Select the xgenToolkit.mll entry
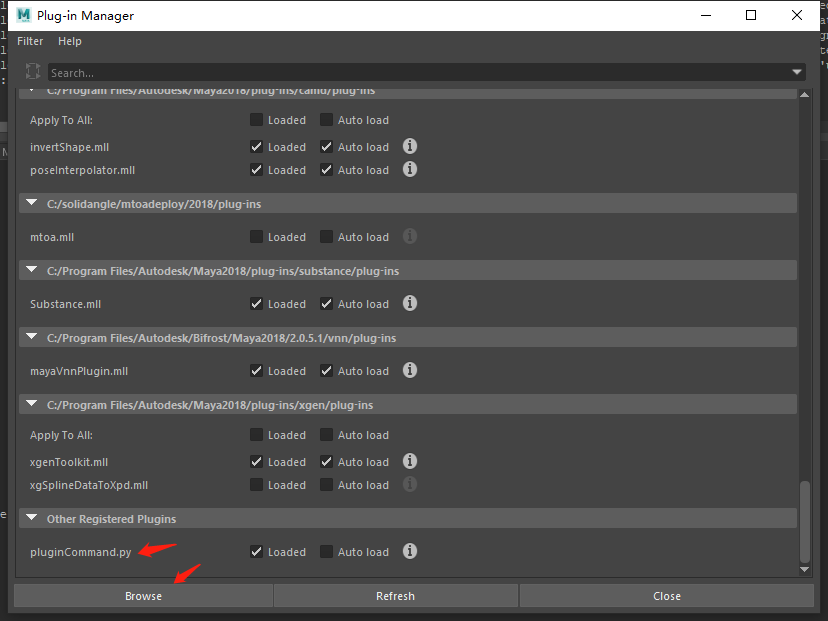Image resolution: width=828 pixels, height=621 pixels. [69, 462]
